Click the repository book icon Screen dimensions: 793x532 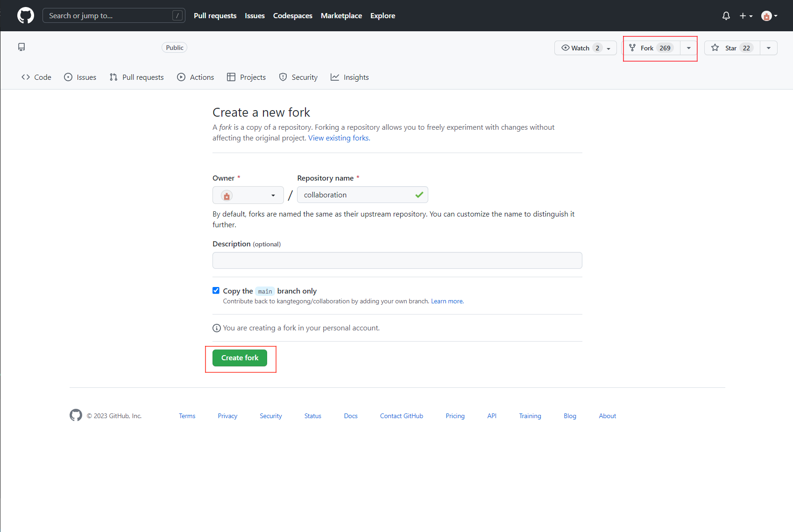(21, 47)
